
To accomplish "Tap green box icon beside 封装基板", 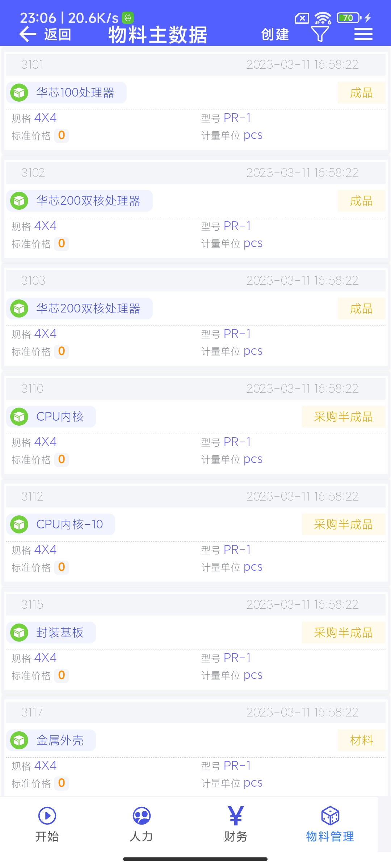I will click(19, 633).
